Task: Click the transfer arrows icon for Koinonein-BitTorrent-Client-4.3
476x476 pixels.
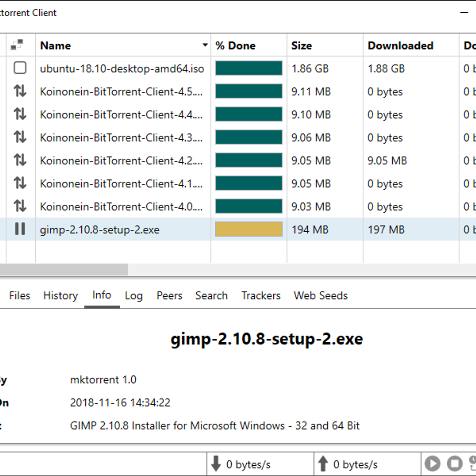Action: [20, 137]
